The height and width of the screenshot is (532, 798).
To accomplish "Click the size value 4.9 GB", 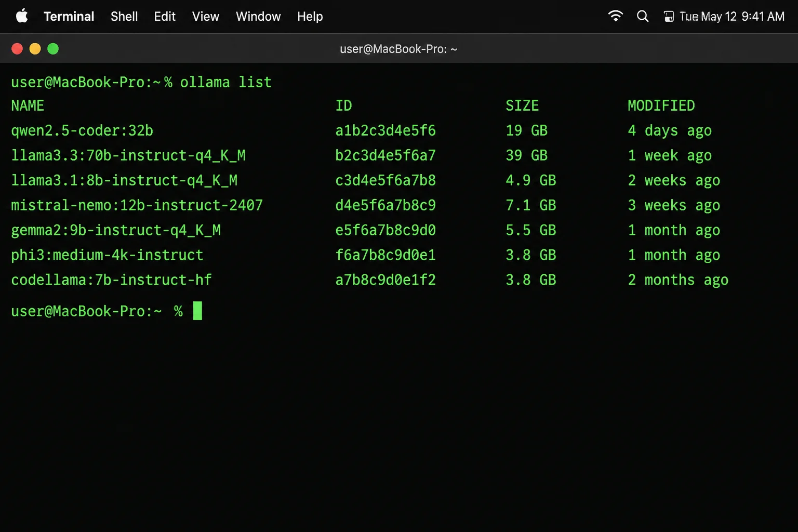I will tap(531, 180).
